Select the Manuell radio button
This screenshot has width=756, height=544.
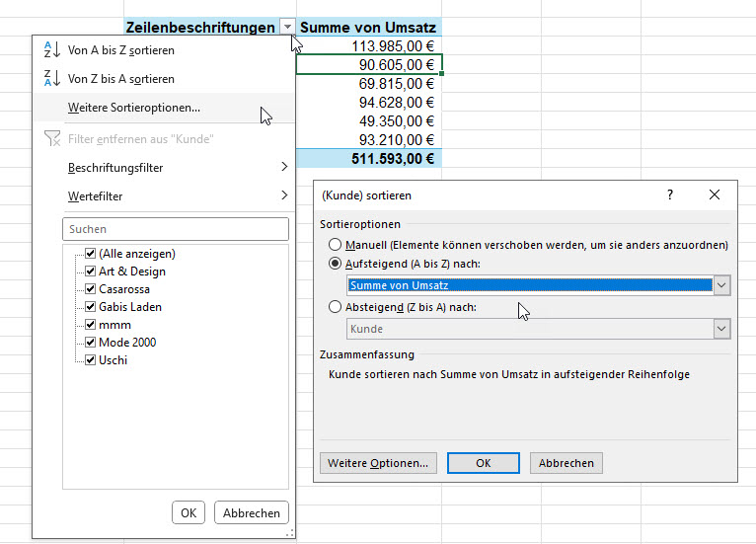[x=337, y=245]
